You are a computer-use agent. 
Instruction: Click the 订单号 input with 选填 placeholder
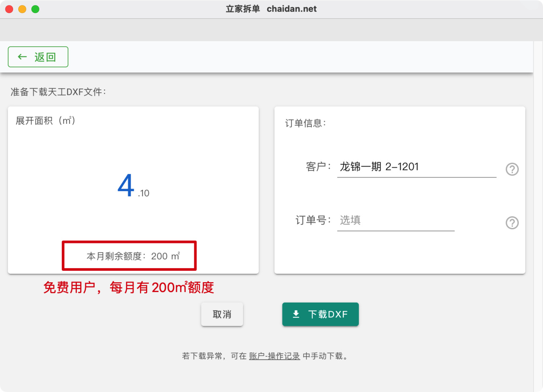(395, 220)
